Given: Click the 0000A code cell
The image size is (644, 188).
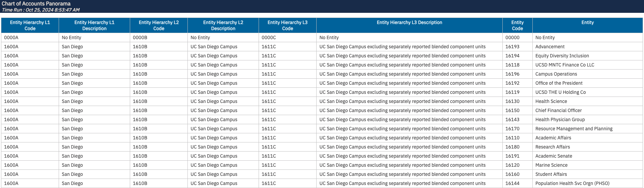Looking at the screenshot, I should click(x=11, y=38).
